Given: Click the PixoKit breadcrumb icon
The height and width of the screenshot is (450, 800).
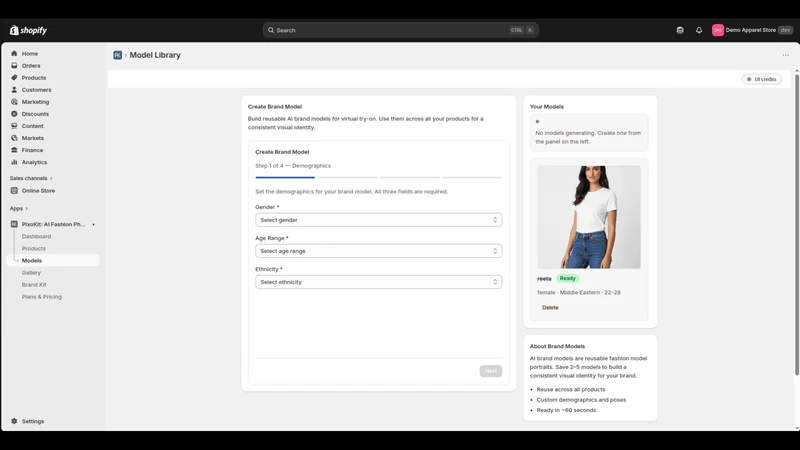Looking at the screenshot, I should [117, 55].
